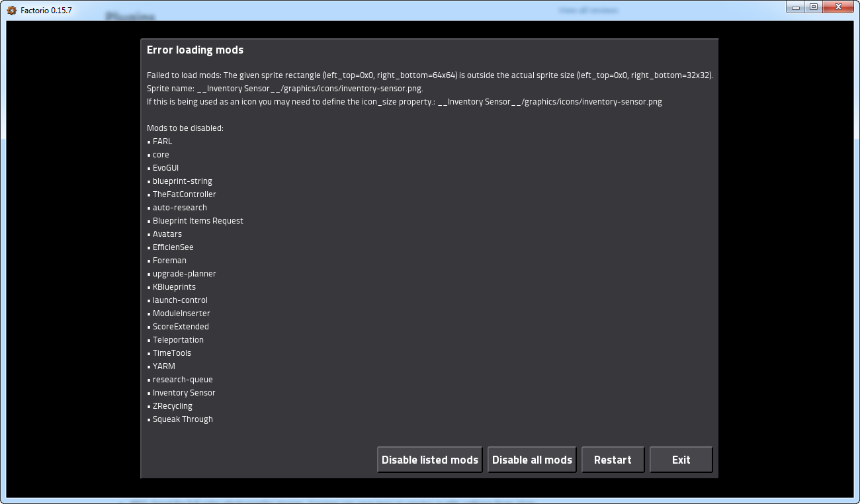Restart the game via Restart button
Viewport: 860px width, 504px height.
coord(613,460)
